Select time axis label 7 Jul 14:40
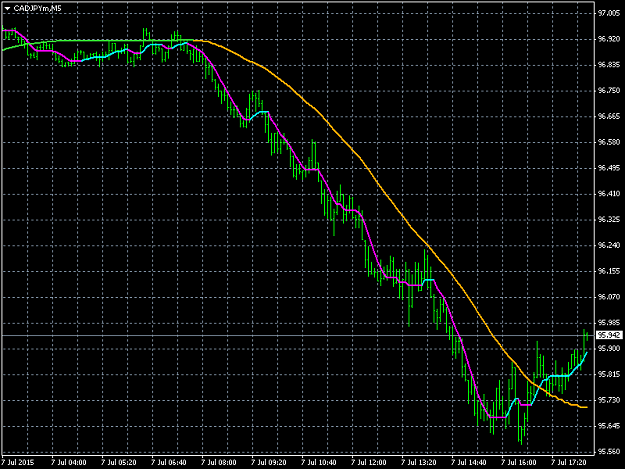This screenshot has height=469, width=625. coord(469,463)
